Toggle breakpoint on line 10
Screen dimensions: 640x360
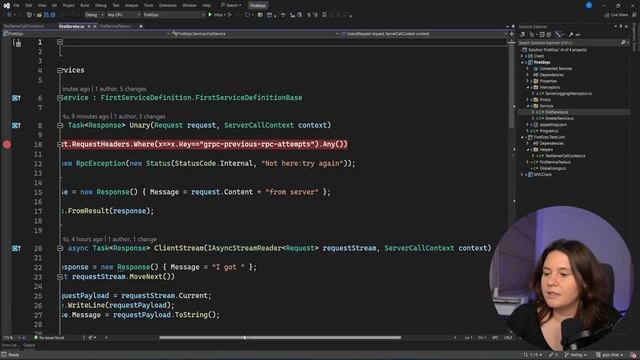coord(7,144)
